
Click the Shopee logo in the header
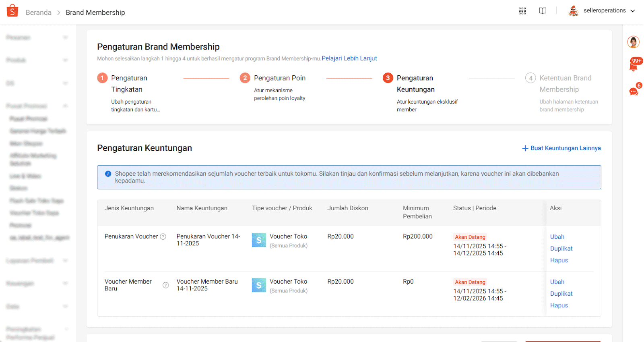tap(12, 11)
